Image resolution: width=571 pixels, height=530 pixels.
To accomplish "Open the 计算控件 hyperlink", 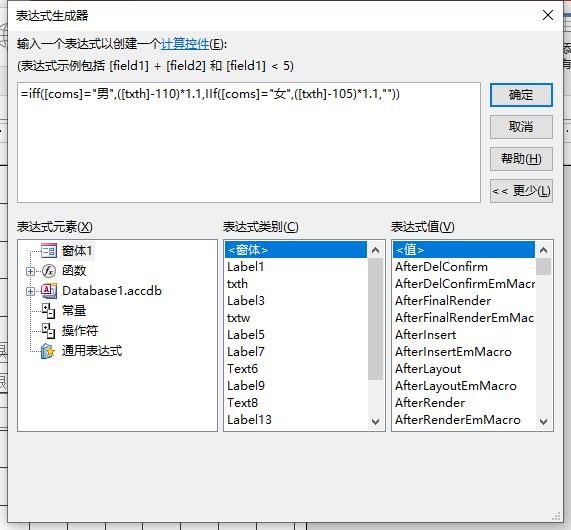I will [185, 44].
